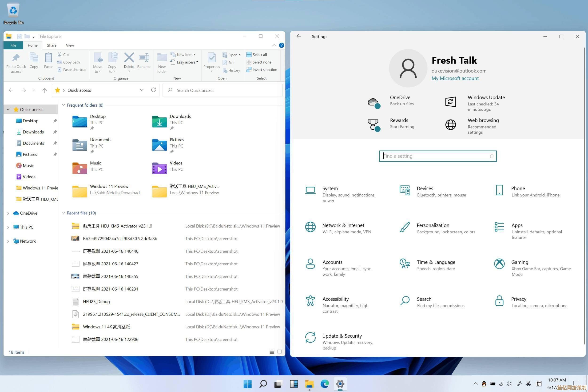
Task: Open Personalization settings category
Action: coord(433,225)
